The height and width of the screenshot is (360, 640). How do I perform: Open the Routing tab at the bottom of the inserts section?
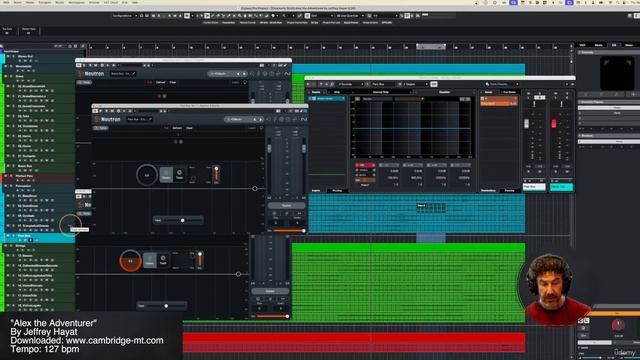click(x=337, y=191)
